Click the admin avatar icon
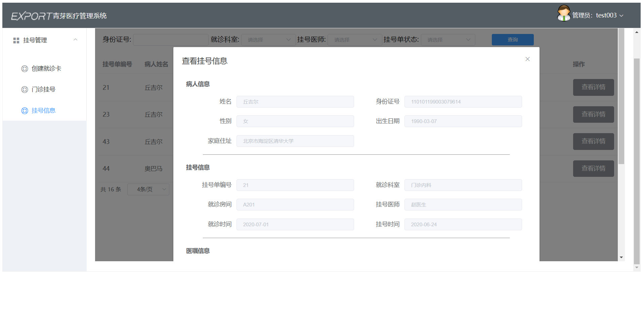 click(x=564, y=13)
